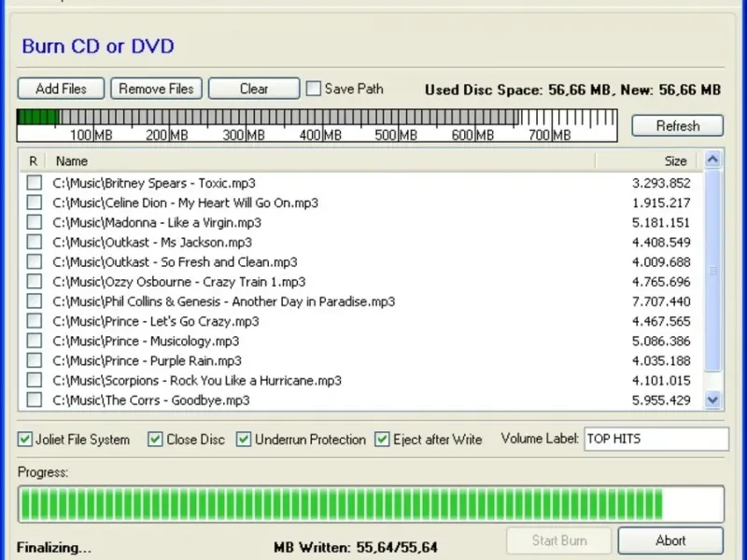Image resolution: width=747 pixels, height=560 pixels.
Task: Click the size value 1.915.217
Action: pyautogui.click(x=661, y=203)
